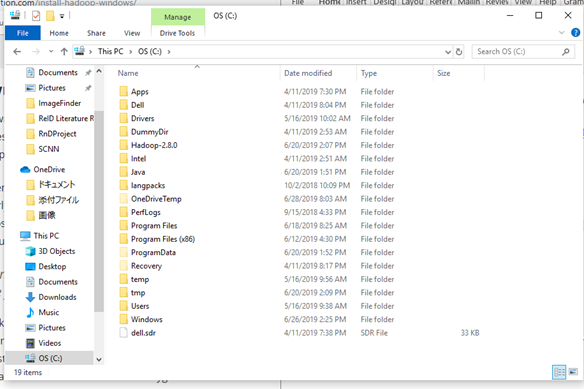Select the ProgramData folder icon
The height and width of the screenshot is (389, 584).
click(124, 252)
